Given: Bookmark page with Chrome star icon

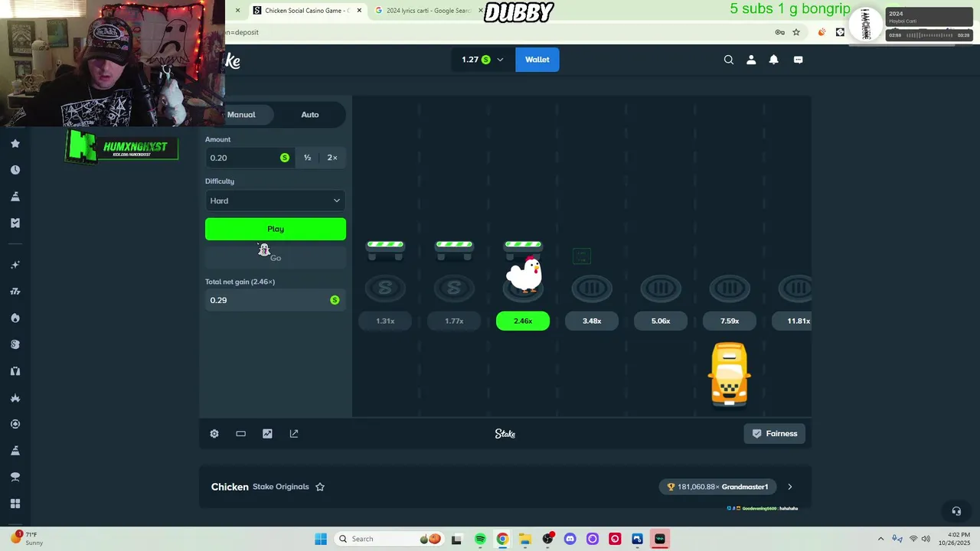Looking at the screenshot, I should coord(796,32).
